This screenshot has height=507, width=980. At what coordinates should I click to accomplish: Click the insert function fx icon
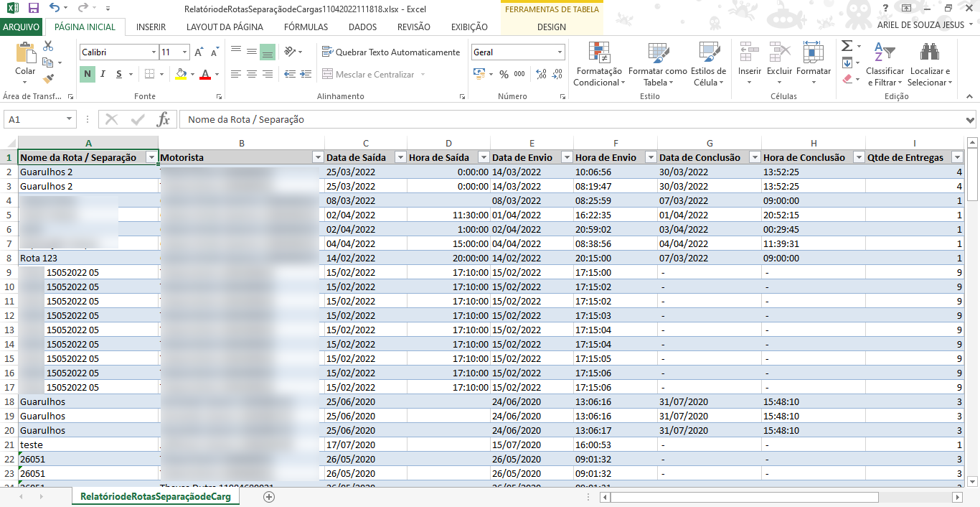point(163,119)
